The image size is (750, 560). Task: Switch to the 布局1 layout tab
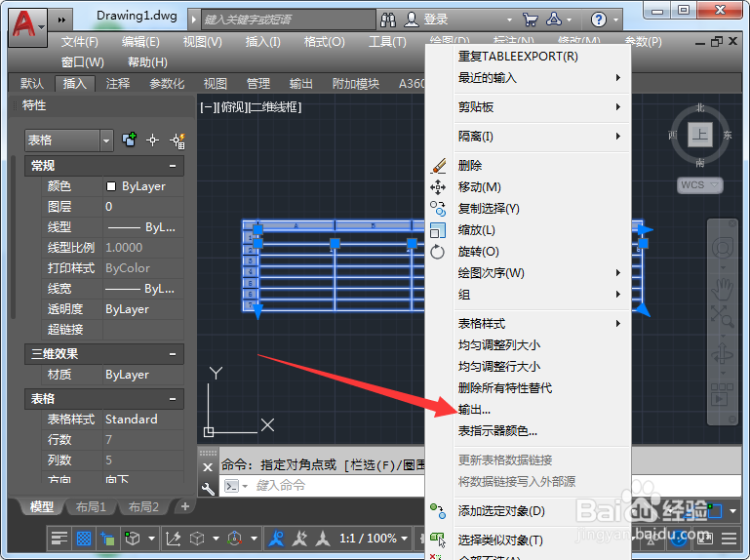click(91, 506)
